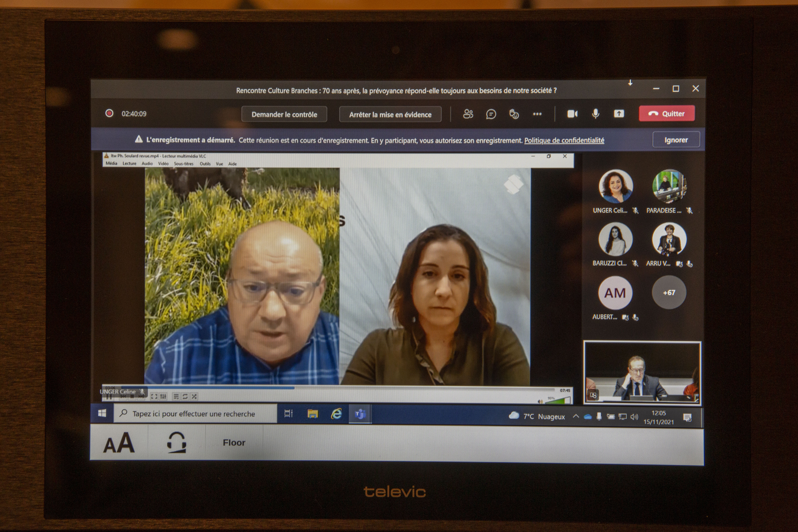Open File Explorer from the taskbar

tap(313, 414)
